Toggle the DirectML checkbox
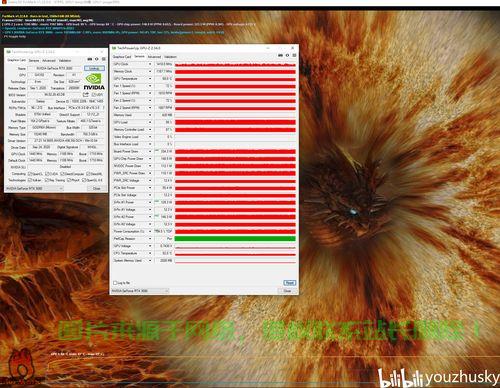This screenshot has height=388, width=500. click(x=88, y=174)
